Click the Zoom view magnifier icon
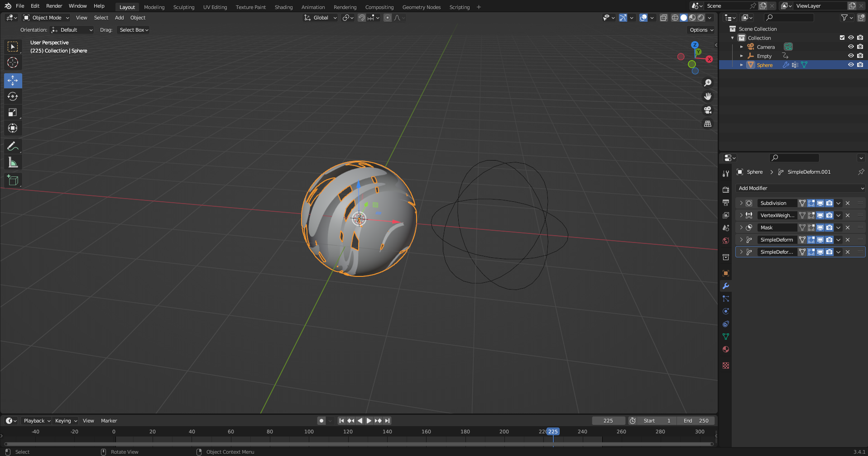The width and height of the screenshot is (868, 456). pyautogui.click(x=708, y=83)
